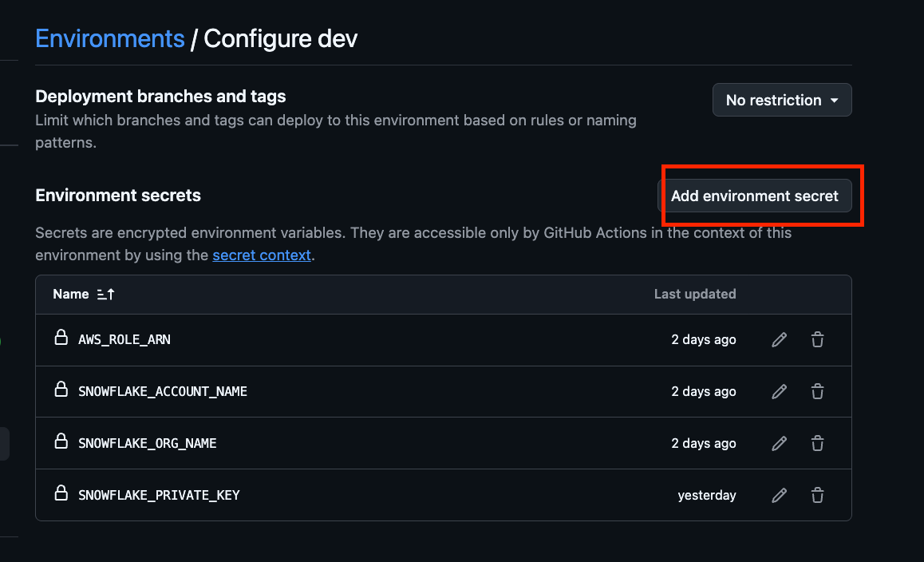Viewport: 924px width, 562px height.
Task: Open the secret context link
Action: (x=261, y=255)
